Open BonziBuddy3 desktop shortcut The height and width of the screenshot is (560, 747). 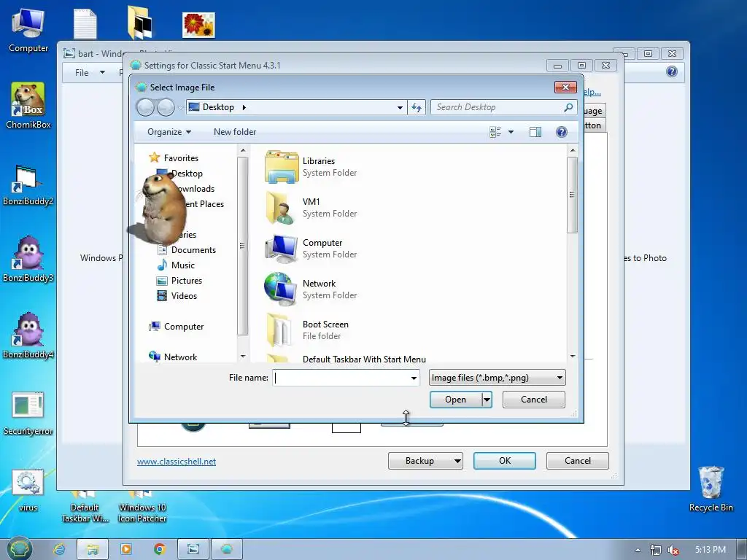28,260
